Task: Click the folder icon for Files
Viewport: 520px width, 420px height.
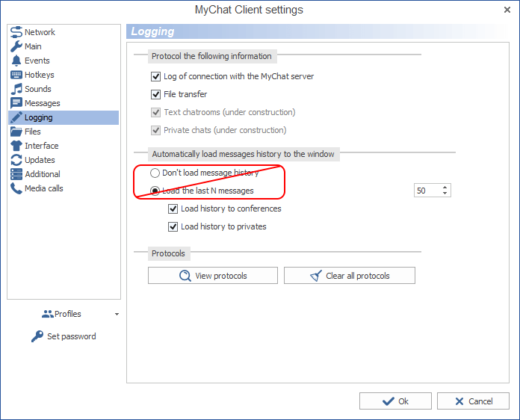Action: coord(16,132)
